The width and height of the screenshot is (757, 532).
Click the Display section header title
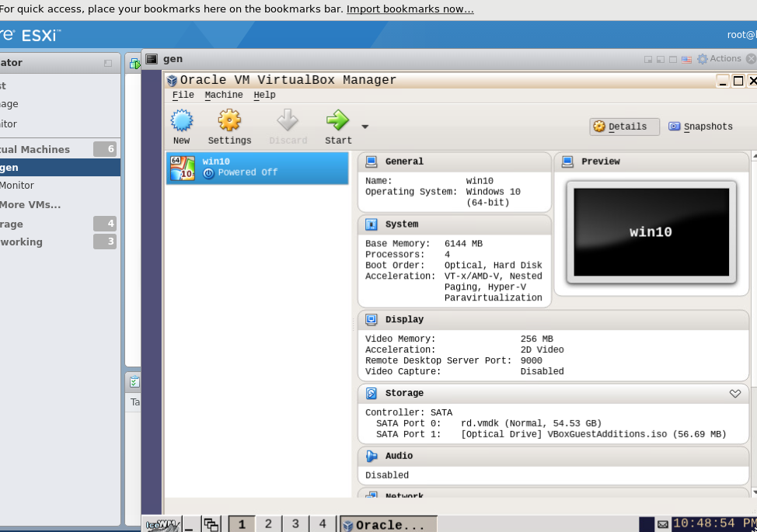[x=404, y=319]
